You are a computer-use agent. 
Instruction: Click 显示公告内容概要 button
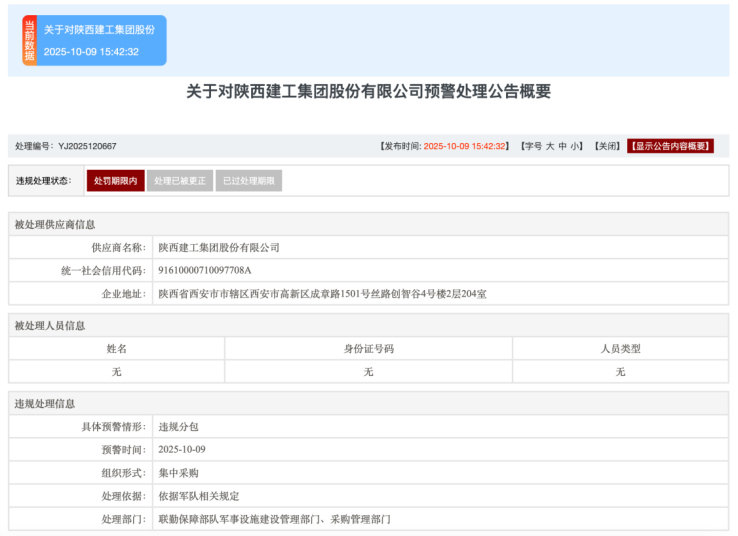coord(670,146)
